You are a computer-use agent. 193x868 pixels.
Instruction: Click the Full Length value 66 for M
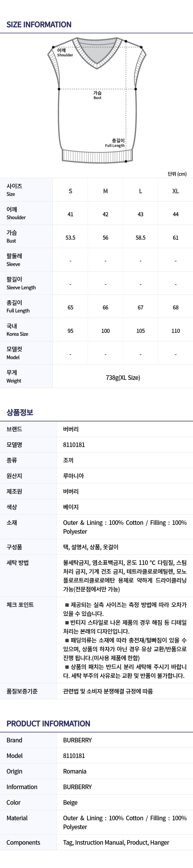coord(106,308)
